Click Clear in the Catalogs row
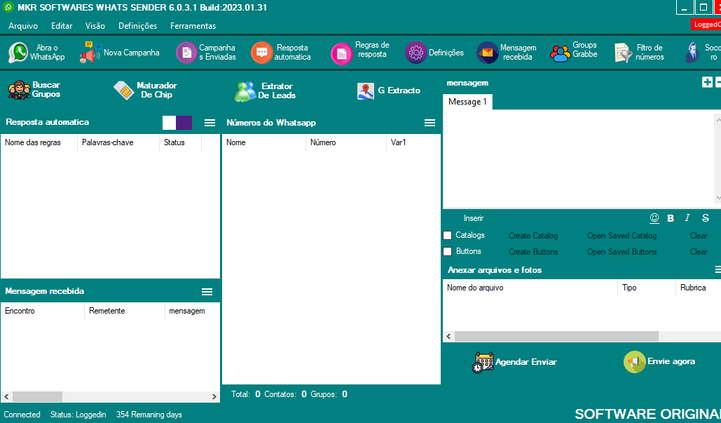The image size is (721, 423). [x=698, y=235]
